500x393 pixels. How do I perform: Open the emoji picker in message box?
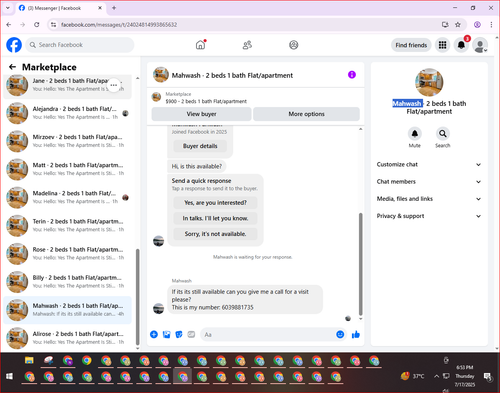tap(340, 334)
